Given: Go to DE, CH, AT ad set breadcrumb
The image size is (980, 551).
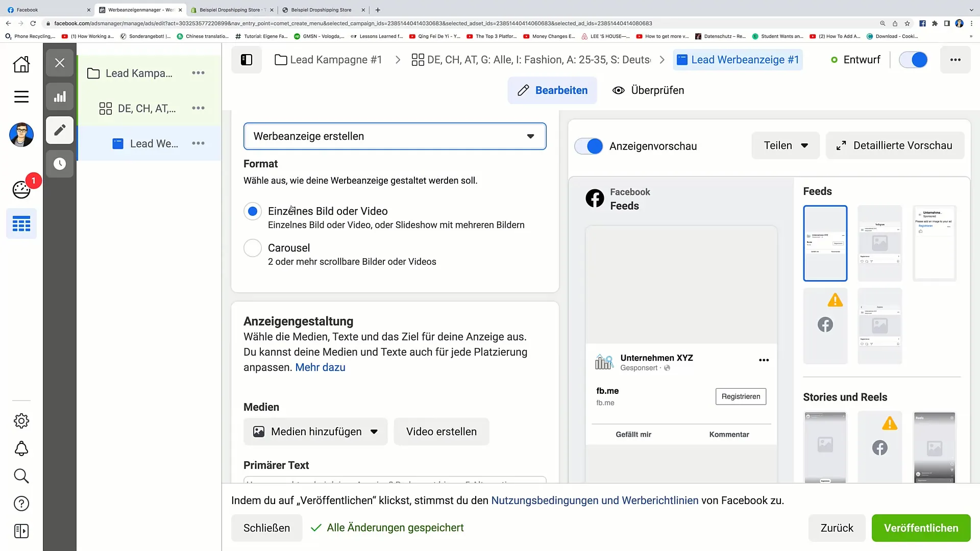Looking at the screenshot, I should [x=531, y=60].
